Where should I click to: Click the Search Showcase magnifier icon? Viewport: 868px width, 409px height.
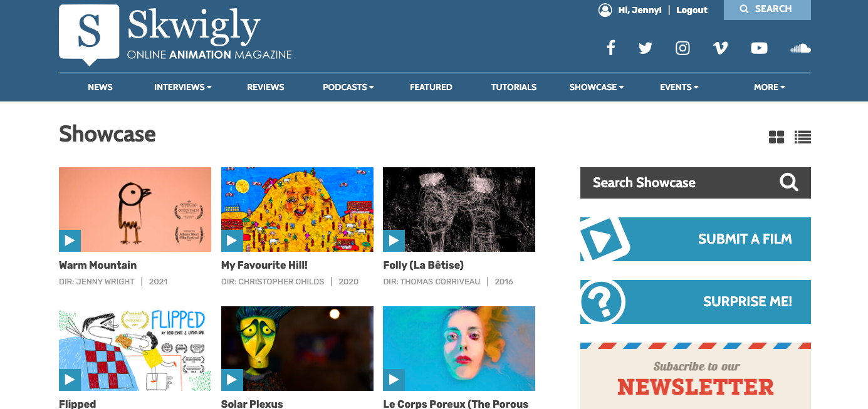(789, 182)
